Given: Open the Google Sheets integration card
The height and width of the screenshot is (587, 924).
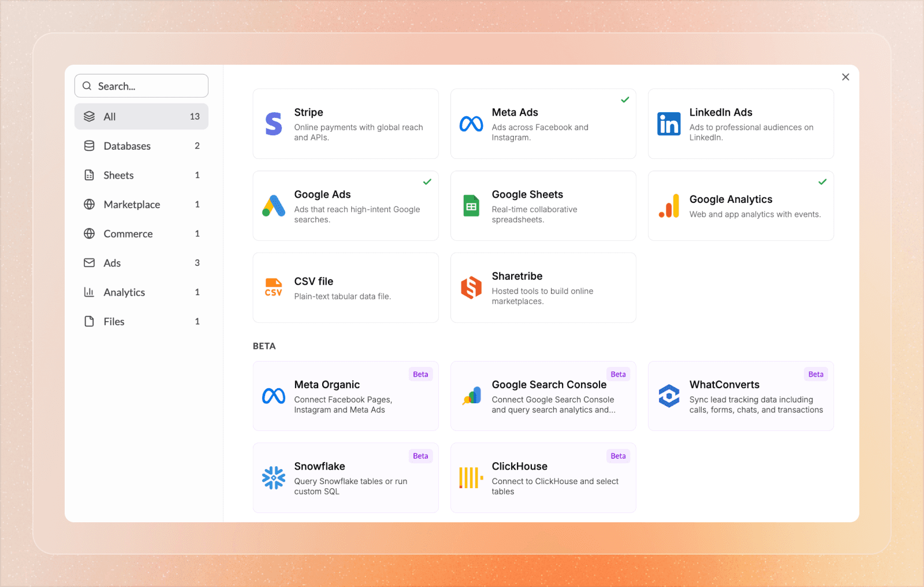Looking at the screenshot, I should [x=543, y=206].
